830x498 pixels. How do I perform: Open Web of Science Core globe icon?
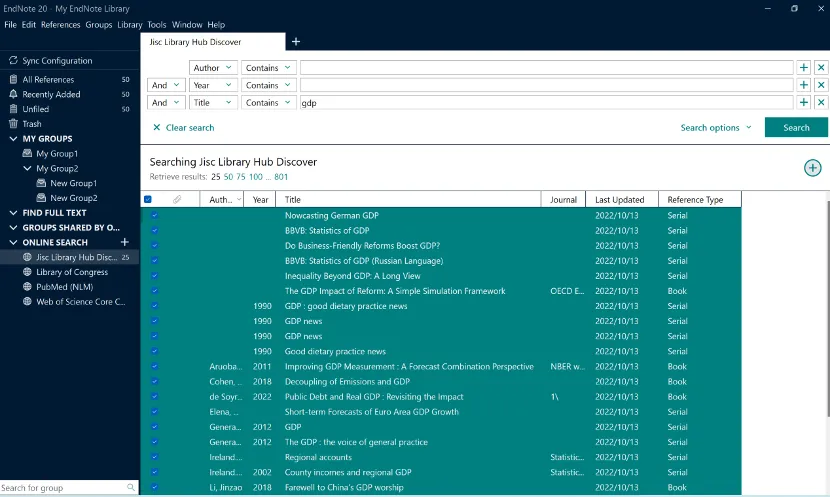[x=27, y=302]
